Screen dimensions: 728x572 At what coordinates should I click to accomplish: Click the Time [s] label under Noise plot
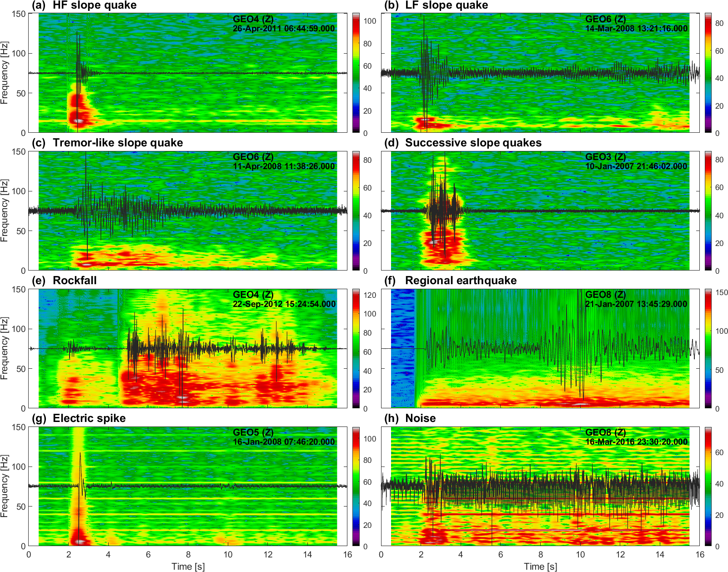pos(540,567)
